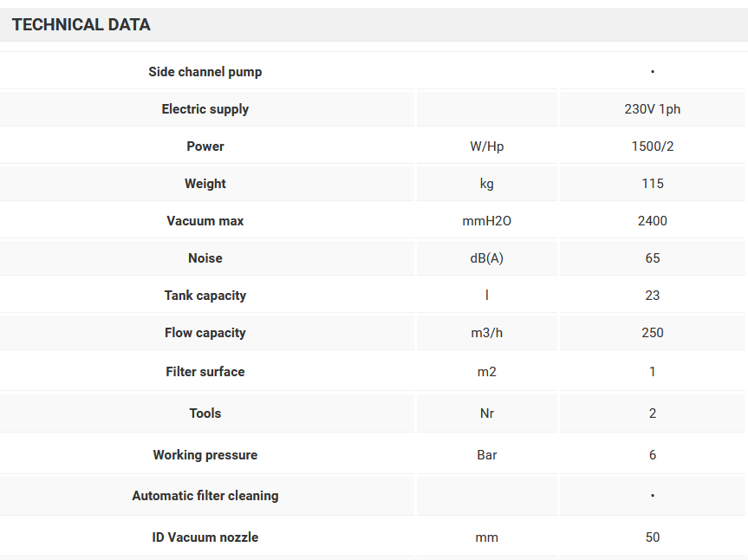Click the Vacuum max label
Screen dimensions: 748x560
[205, 221]
